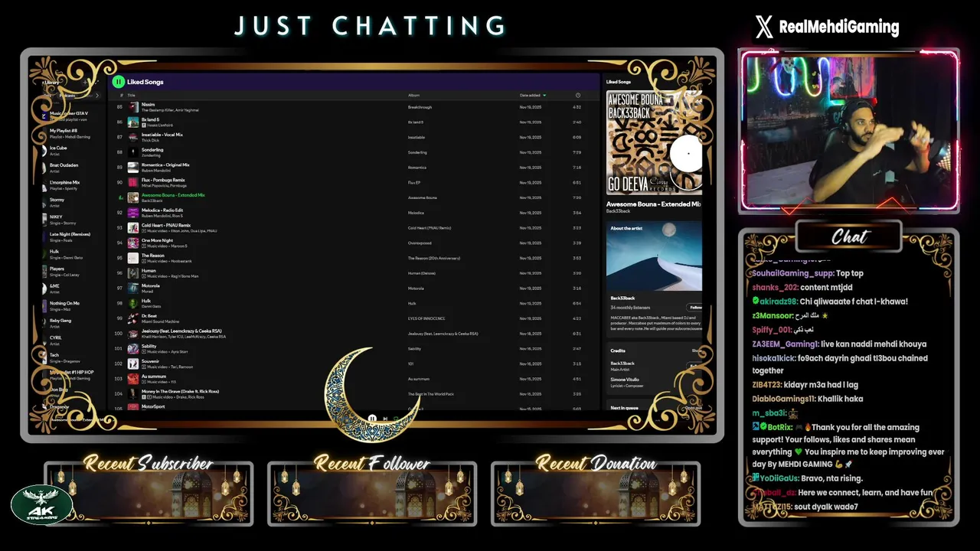Click the streamer webcam feed

[849, 131]
